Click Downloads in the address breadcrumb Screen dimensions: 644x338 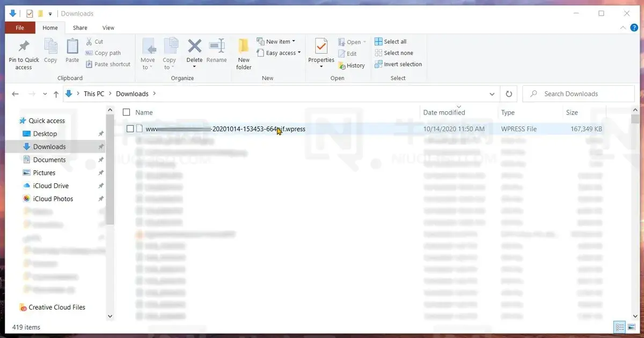pyautogui.click(x=132, y=94)
